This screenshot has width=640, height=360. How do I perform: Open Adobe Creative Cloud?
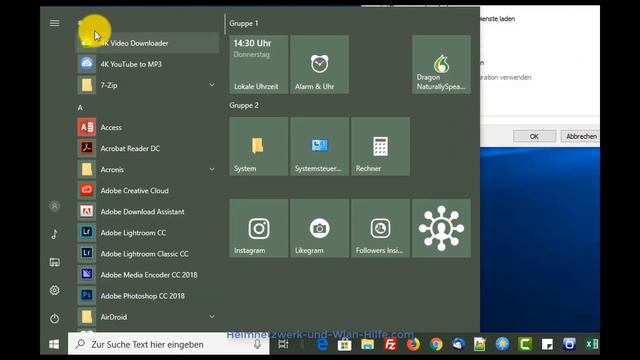[148, 191]
